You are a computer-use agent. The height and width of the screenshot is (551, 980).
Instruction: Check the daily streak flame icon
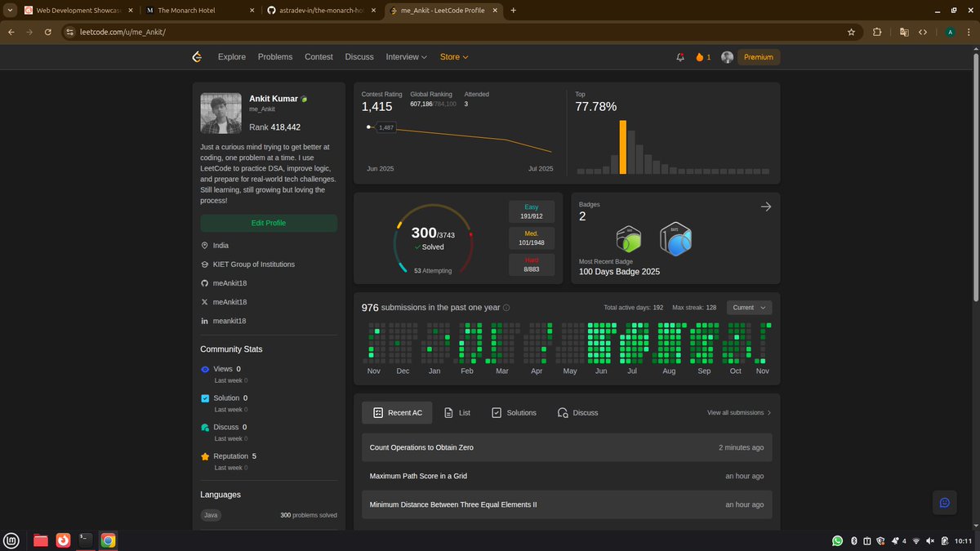(699, 57)
